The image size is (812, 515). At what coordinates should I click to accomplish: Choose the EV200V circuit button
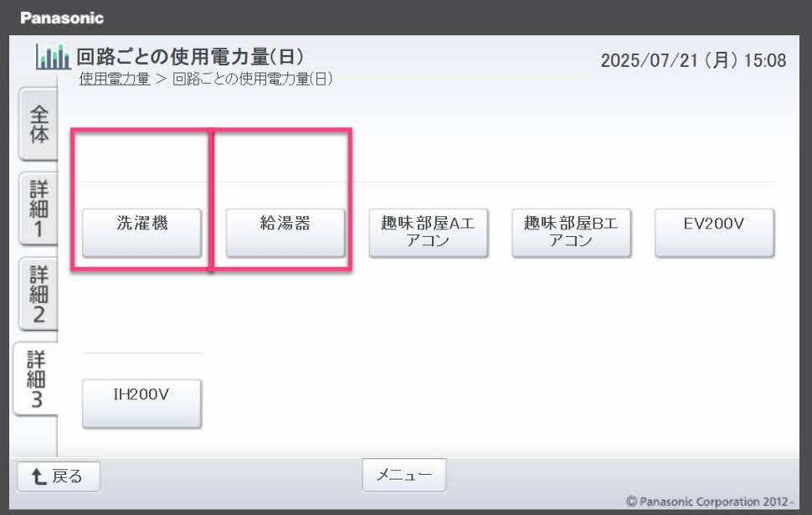[x=715, y=233]
